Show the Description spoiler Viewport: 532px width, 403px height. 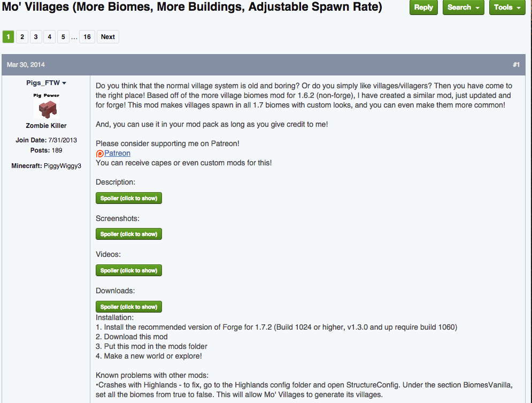point(129,198)
